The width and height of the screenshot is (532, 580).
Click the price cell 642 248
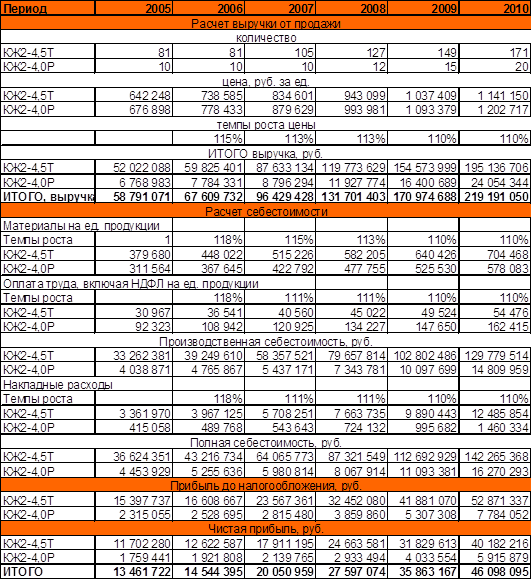coord(134,95)
